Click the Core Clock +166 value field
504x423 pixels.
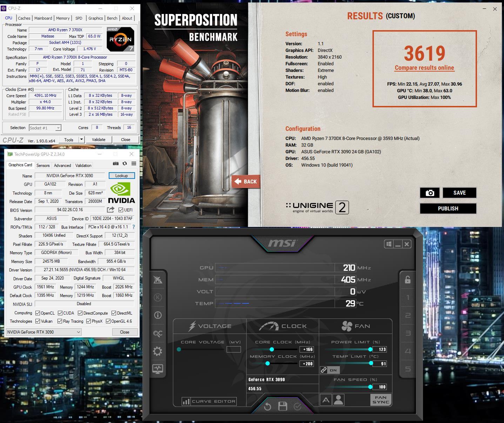tap(307, 349)
